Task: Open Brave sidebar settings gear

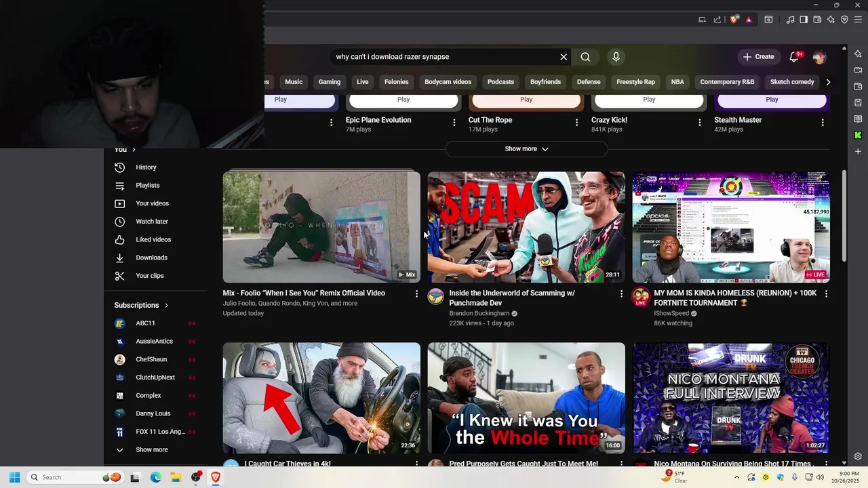Action: click(x=858, y=456)
